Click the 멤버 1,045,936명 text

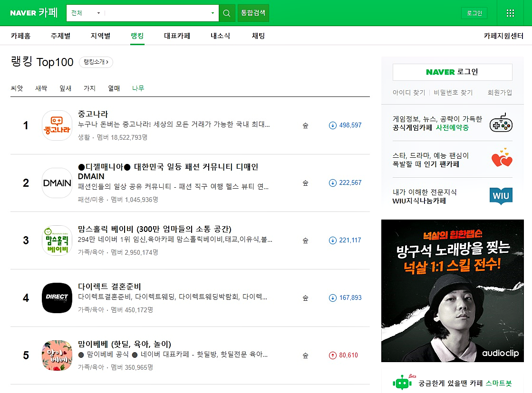coord(135,200)
